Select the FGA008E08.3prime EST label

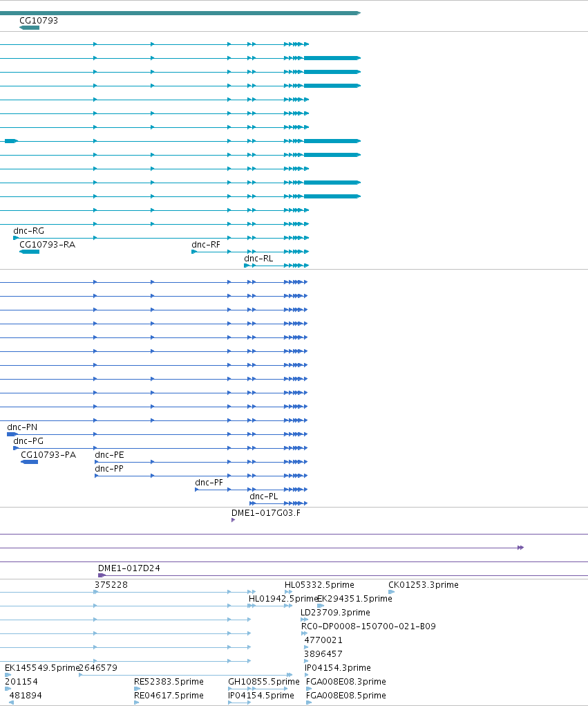pyautogui.click(x=346, y=682)
